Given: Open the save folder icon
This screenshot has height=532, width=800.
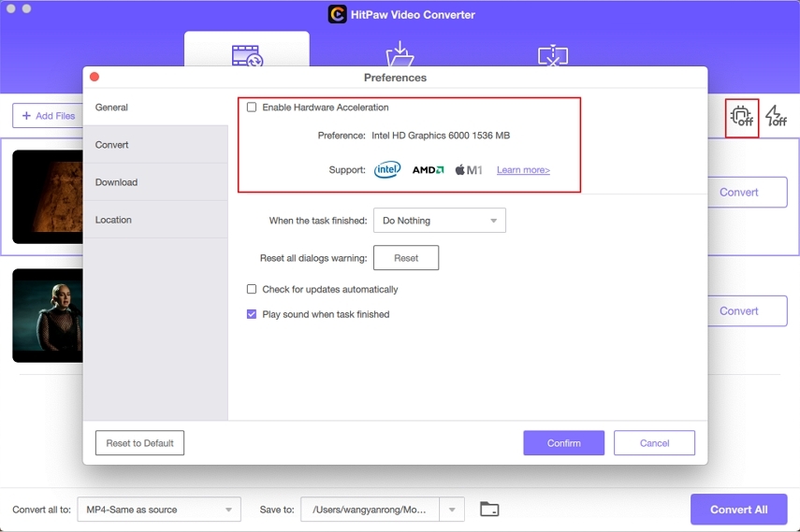Looking at the screenshot, I should tap(489, 509).
